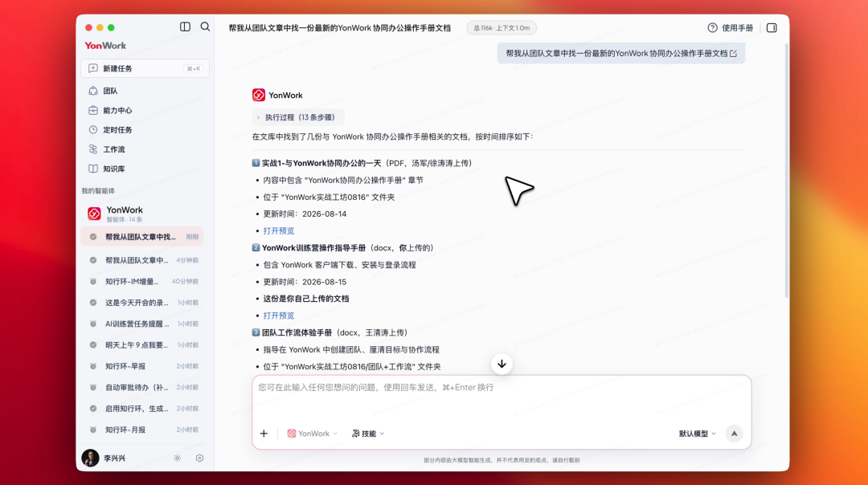This screenshot has width=868, height=485.
Task: Click the conversation title in the header
Action: (x=339, y=27)
